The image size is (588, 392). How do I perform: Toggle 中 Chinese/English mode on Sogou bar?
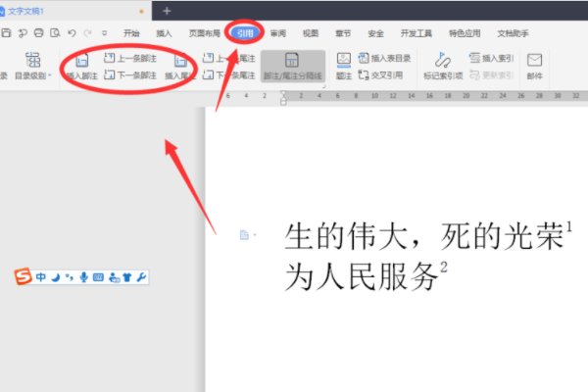point(41,276)
